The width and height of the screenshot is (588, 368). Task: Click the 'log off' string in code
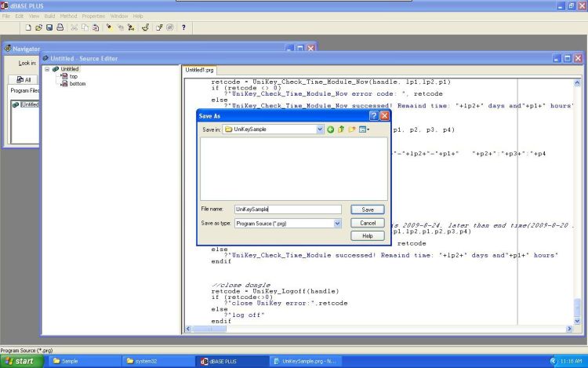tap(246, 315)
